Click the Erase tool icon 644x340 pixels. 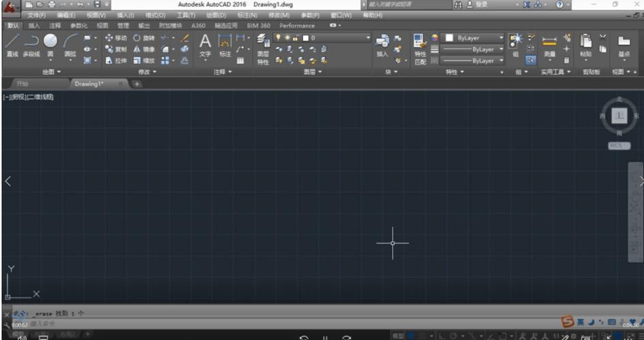pyautogui.click(x=185, y=37)
